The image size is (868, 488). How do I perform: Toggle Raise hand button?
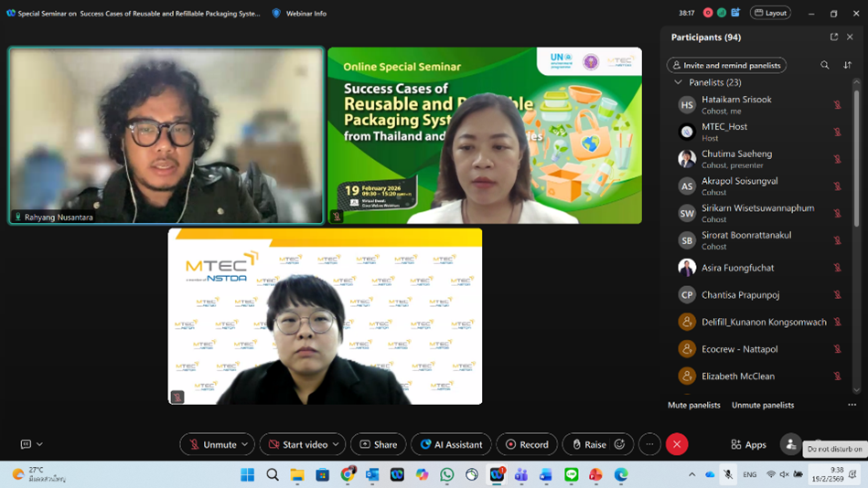[589, 445]
